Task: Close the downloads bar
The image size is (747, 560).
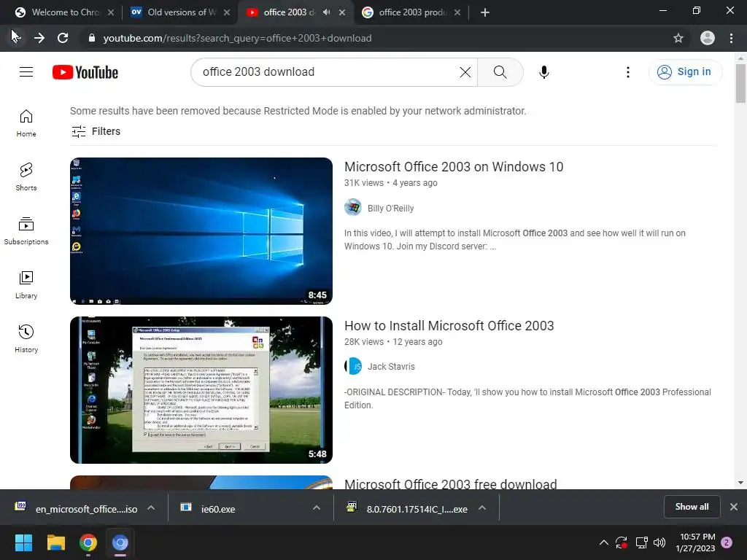Action: (x=734, y=507)
